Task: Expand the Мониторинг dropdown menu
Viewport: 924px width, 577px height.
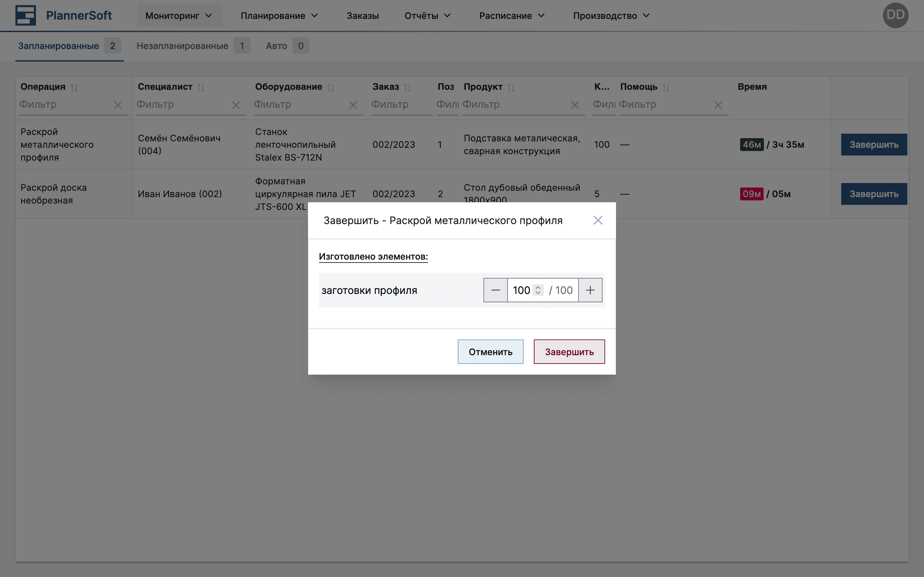Action: point(179,16)
